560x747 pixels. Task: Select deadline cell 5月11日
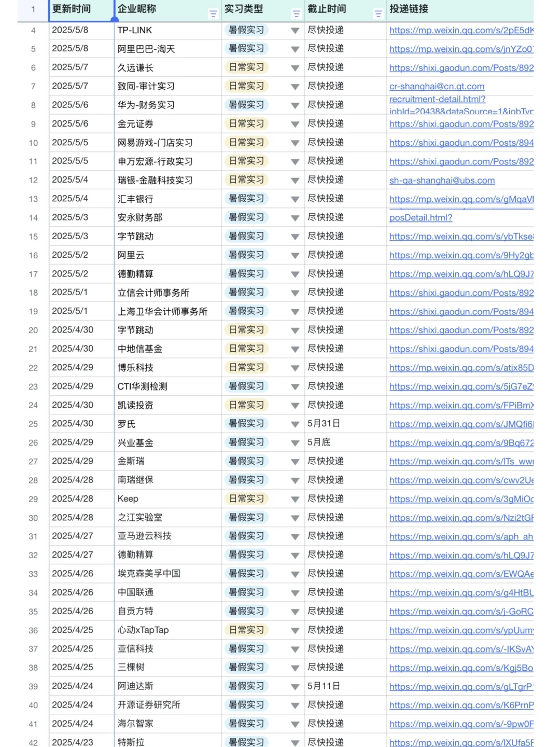click(x=345, y=686)
